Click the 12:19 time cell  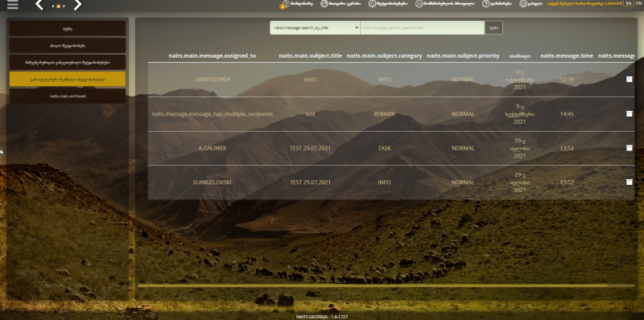(567, 80)
